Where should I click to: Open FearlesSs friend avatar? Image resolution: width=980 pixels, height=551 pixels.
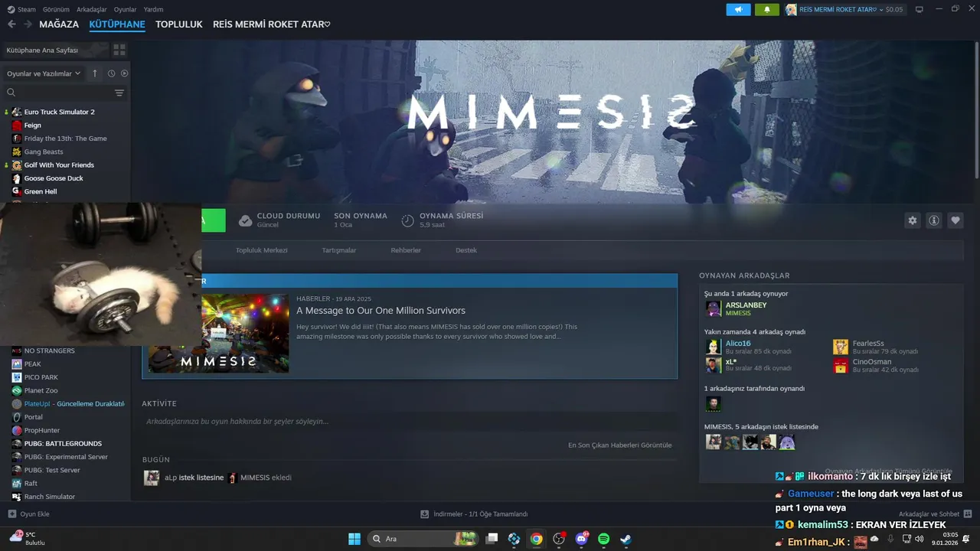coord(841,347)
